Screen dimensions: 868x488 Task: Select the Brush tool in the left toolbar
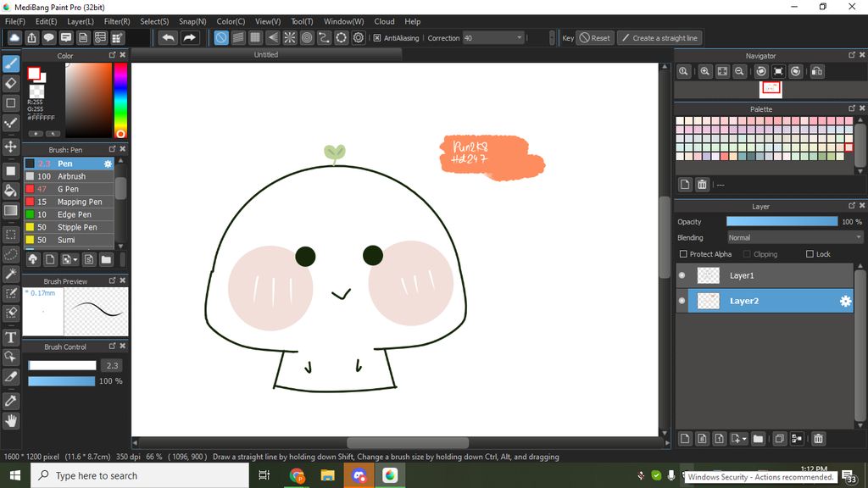point(11,64)
